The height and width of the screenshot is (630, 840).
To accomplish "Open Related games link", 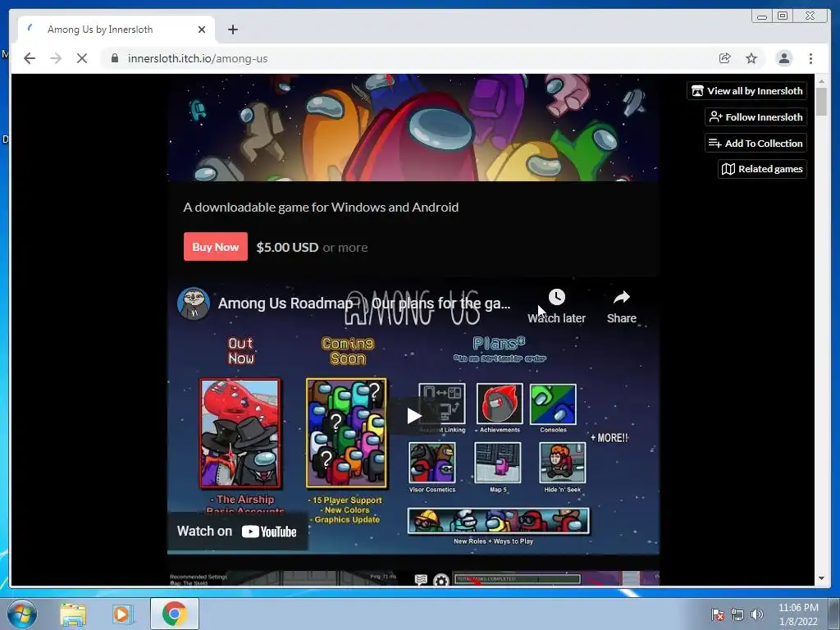I will tap(762, 169).
